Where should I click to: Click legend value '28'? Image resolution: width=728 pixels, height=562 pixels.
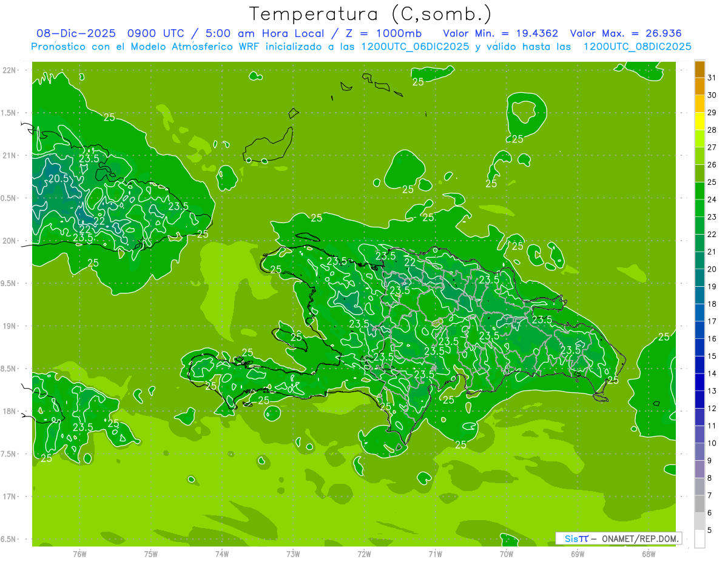coord(712,130)
